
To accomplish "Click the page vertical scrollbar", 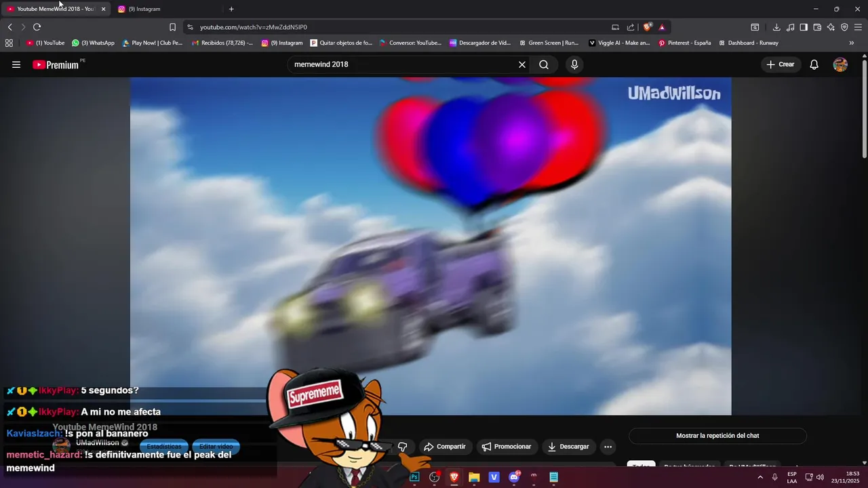I will tap(864, 110).
